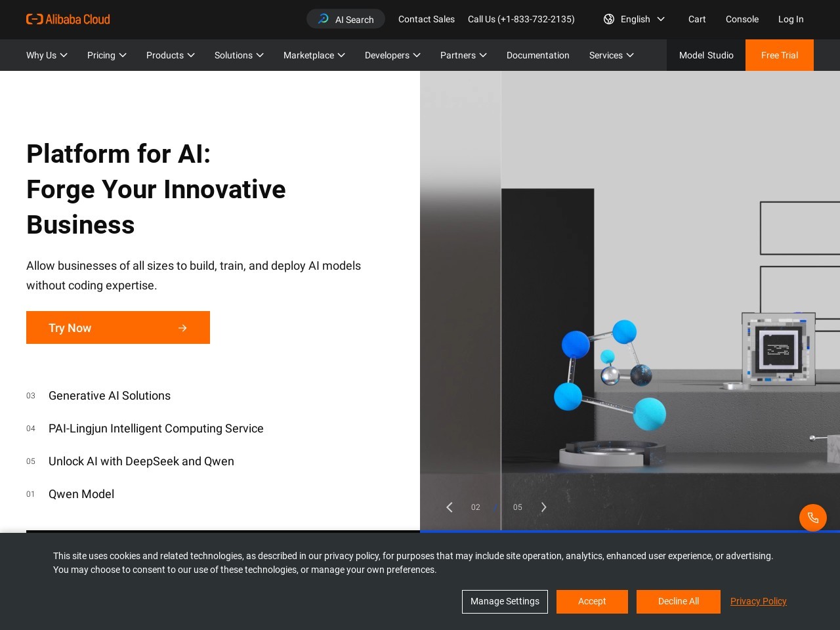
Task: Click Manage Settings in cookie banner
Action: coord(505,602)
